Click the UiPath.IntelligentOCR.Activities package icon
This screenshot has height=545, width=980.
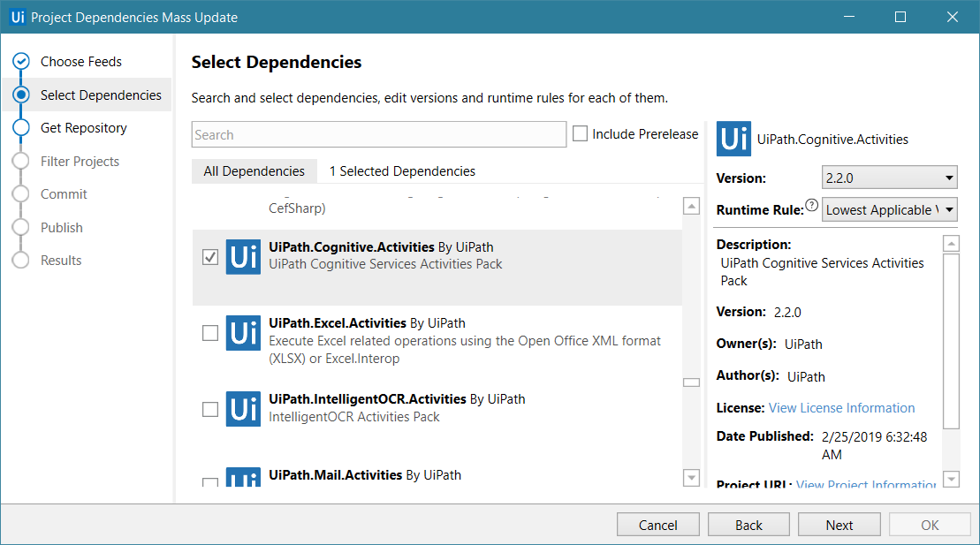tap(243, 409)
